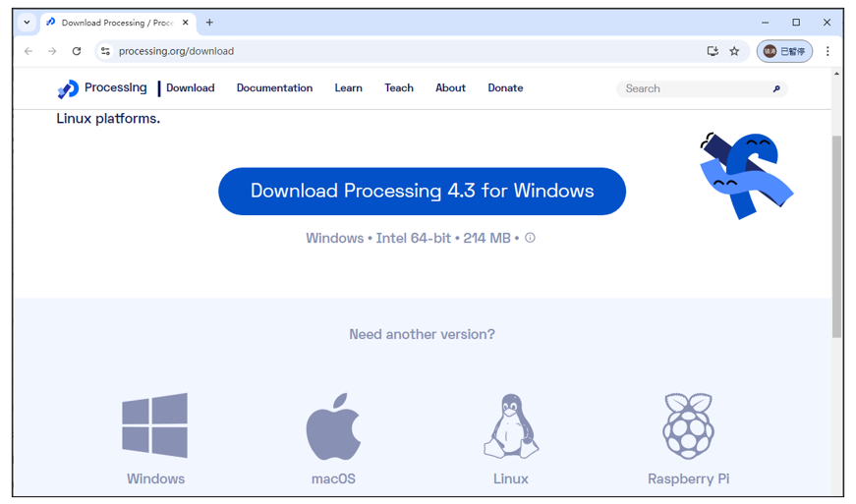Click the install app icon in address bar
The height and width of the screenshot is (504, 856).
[x=713, y=51]
